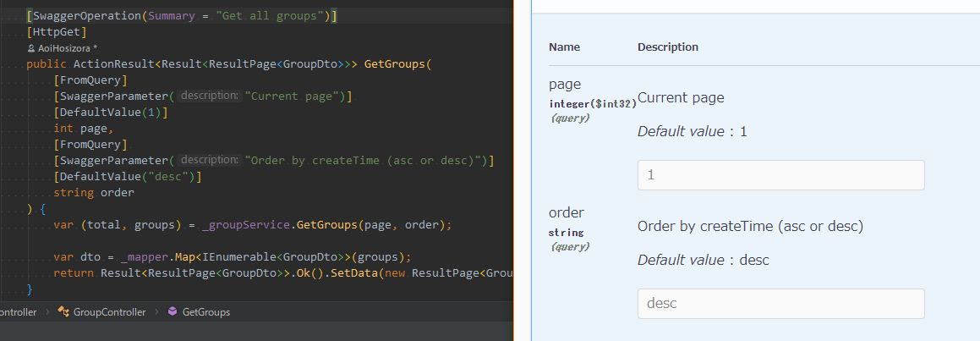980x341 pixels.
Task: Click the AoiHosizora author code lens
Action: (68, 47)
